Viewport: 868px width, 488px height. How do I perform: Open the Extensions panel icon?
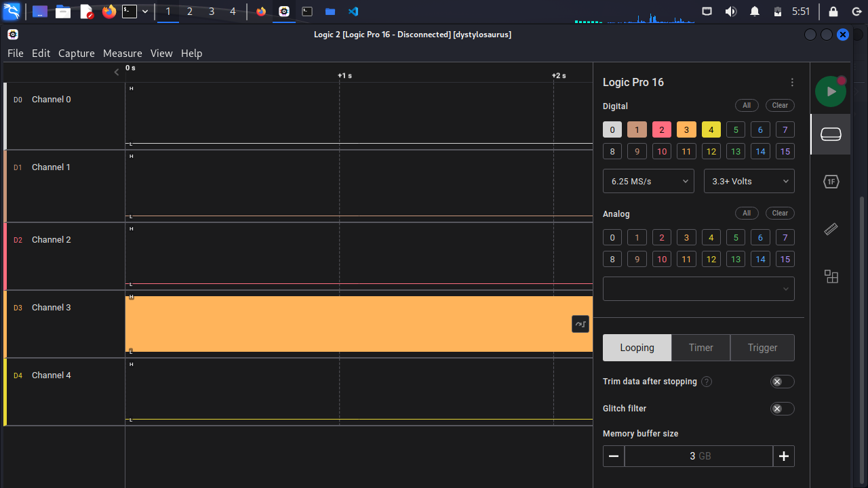pyautogui.click(x=830, y=277)
